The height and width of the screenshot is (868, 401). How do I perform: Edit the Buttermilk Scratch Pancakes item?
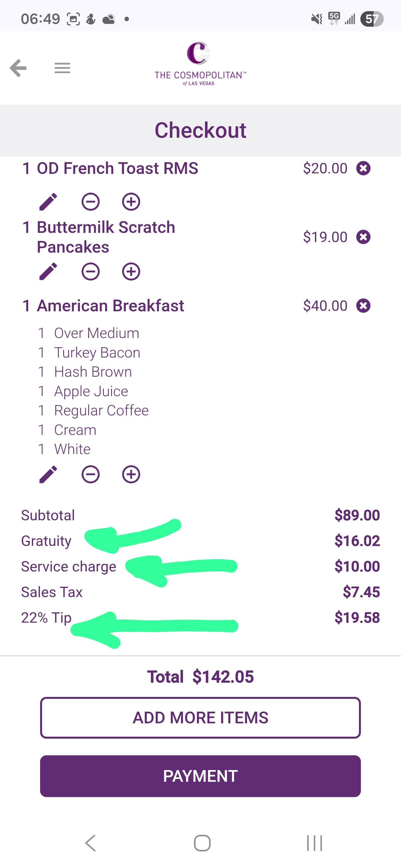pyautogui.click(x=48, y=272)
